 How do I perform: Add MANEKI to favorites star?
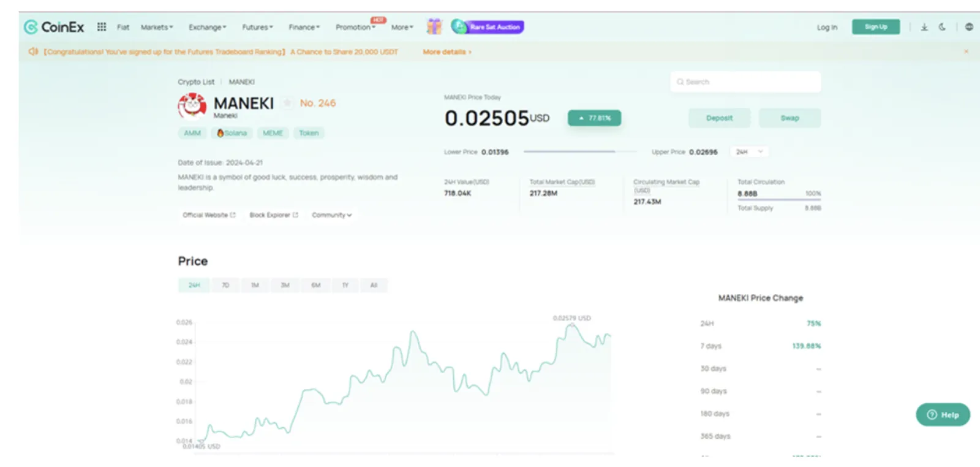(287, 103)
